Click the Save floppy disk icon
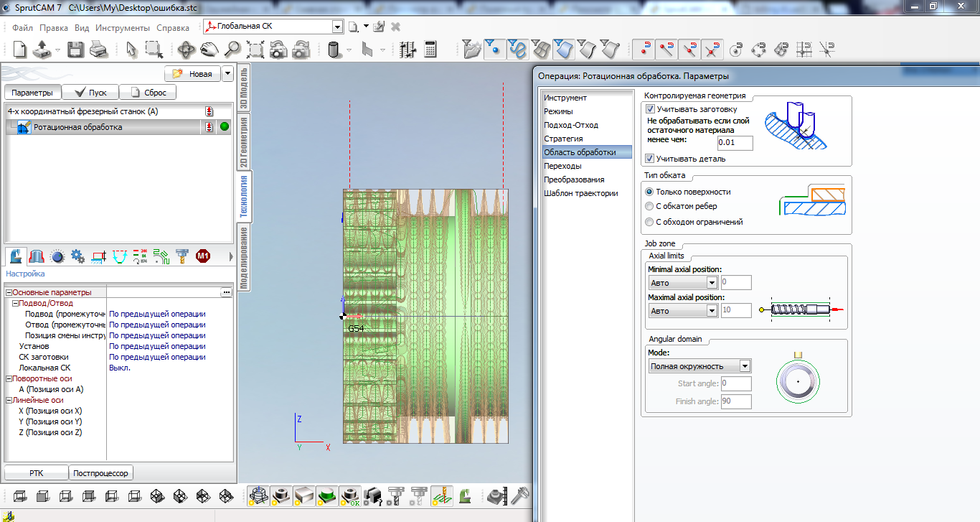This screenshot has width=980, height=522. (75, 50)
